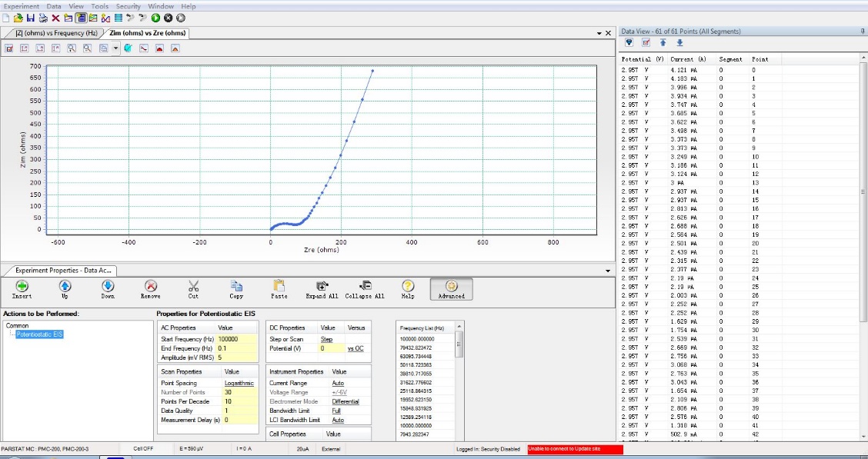Toggle the Advanced properties button
This screenshot has height=459, width=868.
point(451,289)
